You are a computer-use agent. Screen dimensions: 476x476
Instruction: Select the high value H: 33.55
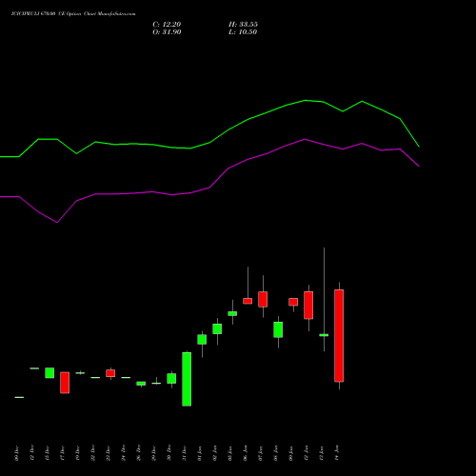tap(243, 25)
